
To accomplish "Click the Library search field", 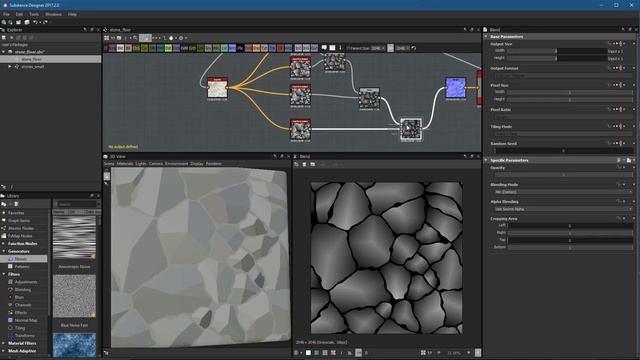I will [x=76, y=204].
